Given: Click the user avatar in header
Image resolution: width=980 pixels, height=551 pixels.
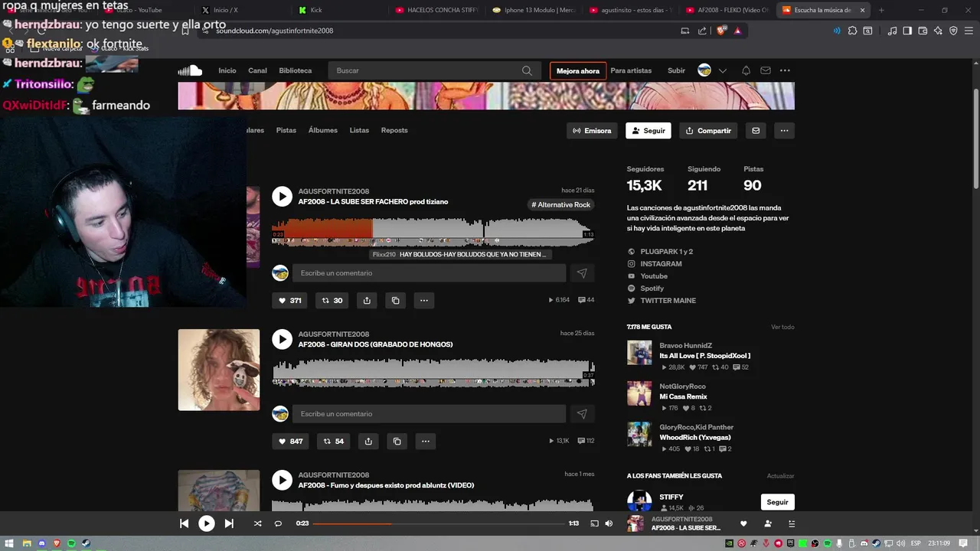Looking at the screenshot, I should [704, 70].
